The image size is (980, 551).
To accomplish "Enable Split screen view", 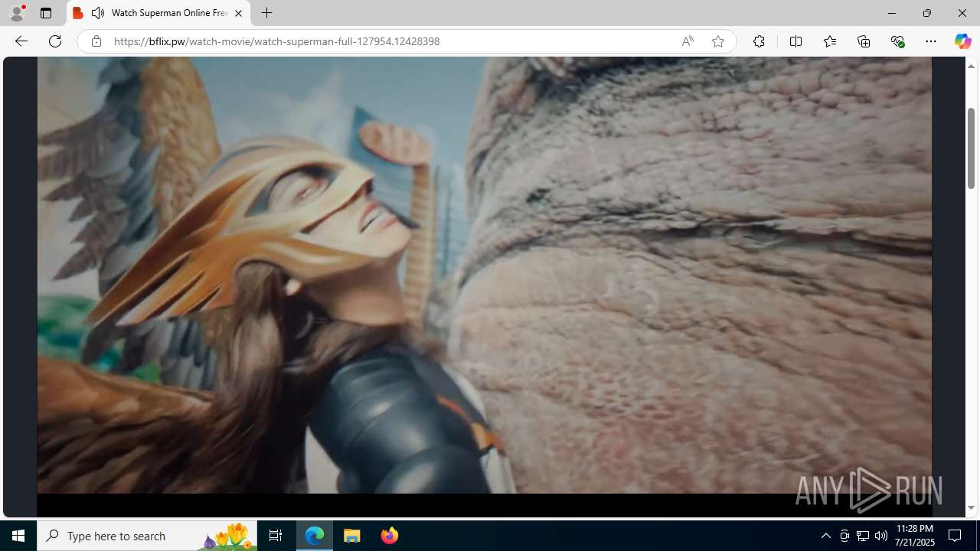I will coord(795,41).
